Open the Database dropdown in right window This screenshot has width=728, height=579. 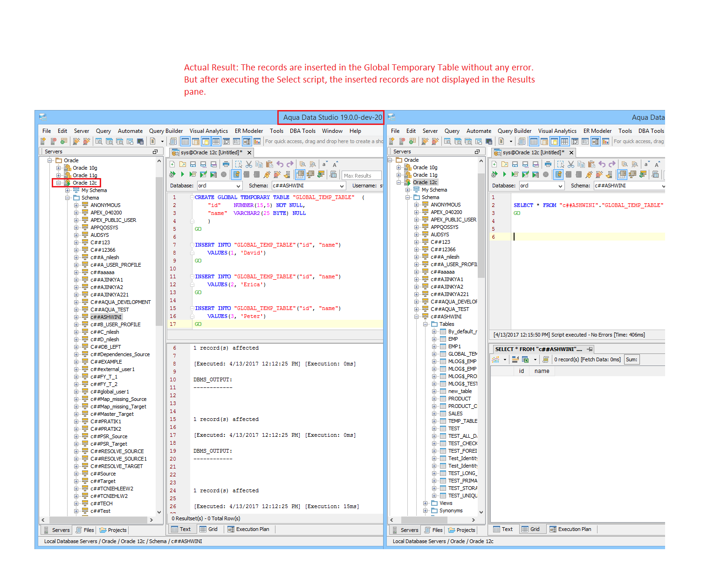click(x=561, y=186)
